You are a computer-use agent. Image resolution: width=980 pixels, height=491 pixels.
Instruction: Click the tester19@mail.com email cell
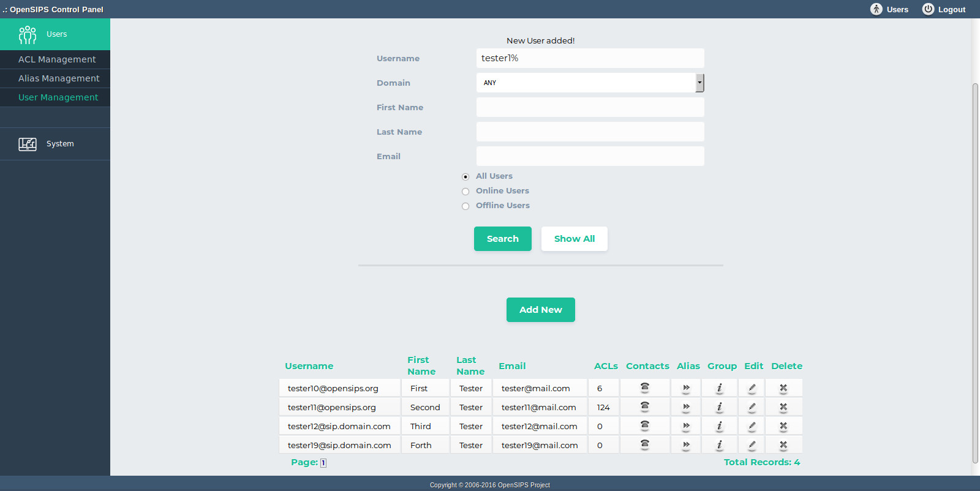pyautogui.click(x=540, y=445)
